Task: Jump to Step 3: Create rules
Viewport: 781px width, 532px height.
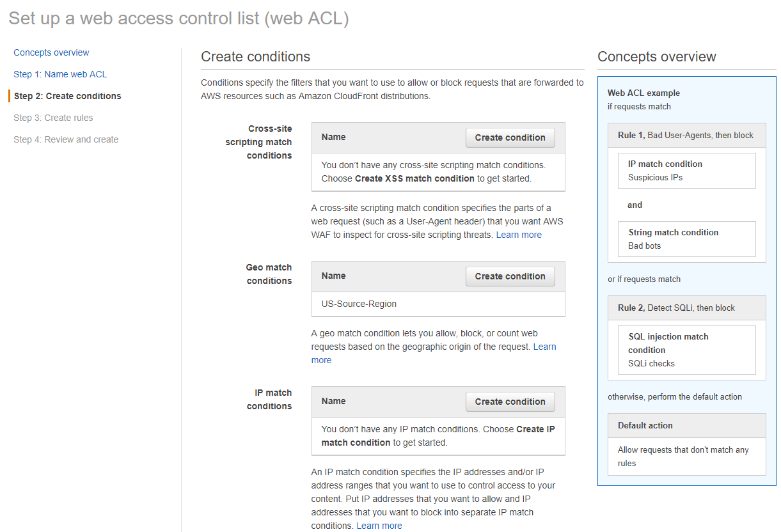Action: 53,118
